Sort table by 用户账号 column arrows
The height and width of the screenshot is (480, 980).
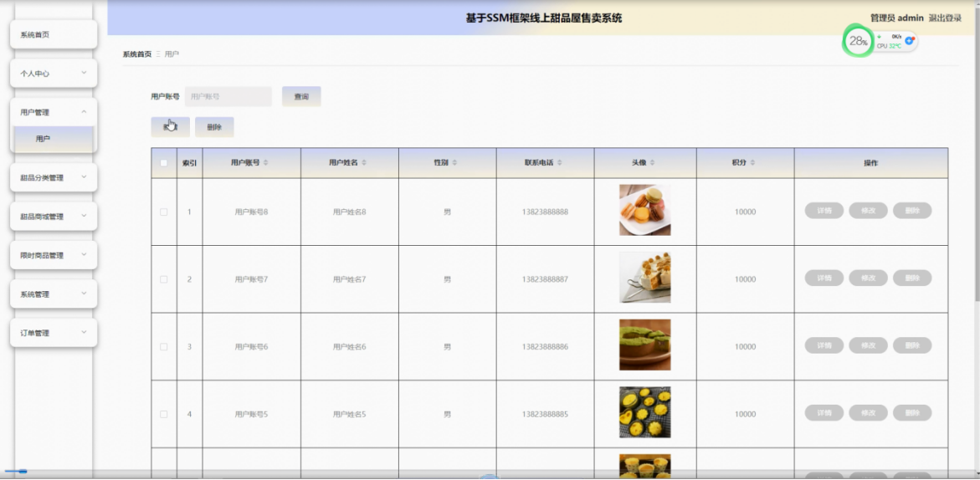click(265, 163)
